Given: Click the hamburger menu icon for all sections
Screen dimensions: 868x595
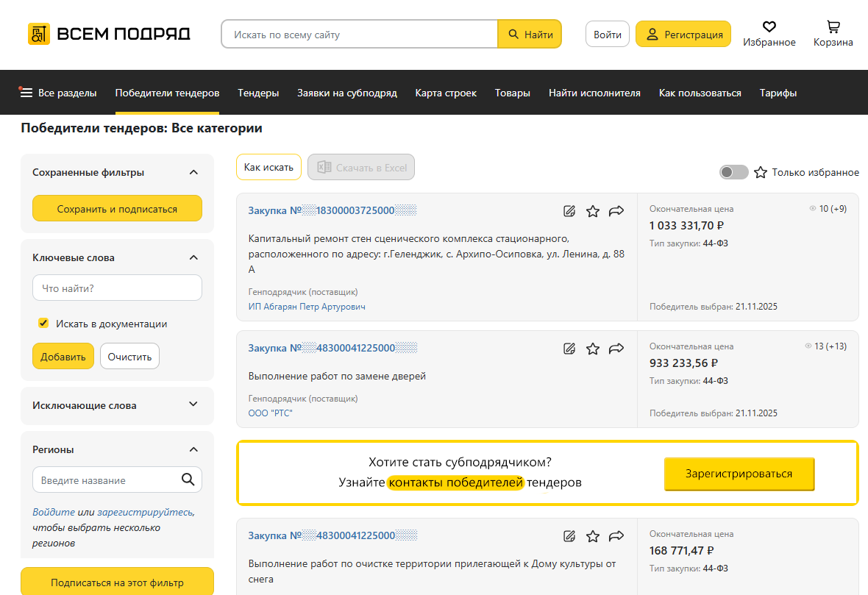Looking at the screenshot, I should tap(26, 93).
